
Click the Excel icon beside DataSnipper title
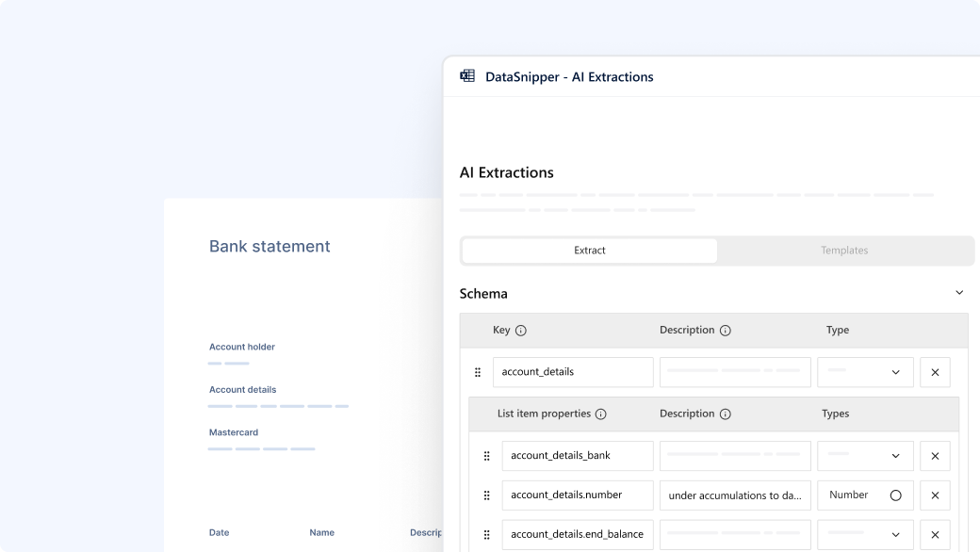(467, 76)
